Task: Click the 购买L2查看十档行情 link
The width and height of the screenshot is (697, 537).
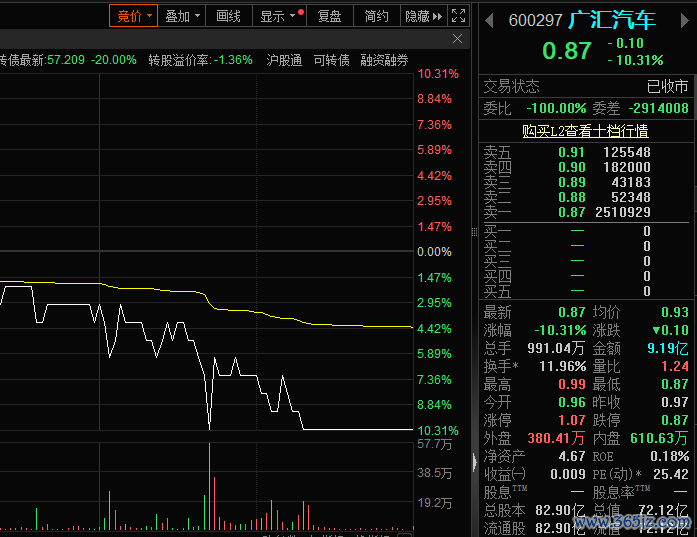Action: click(585, 131)
